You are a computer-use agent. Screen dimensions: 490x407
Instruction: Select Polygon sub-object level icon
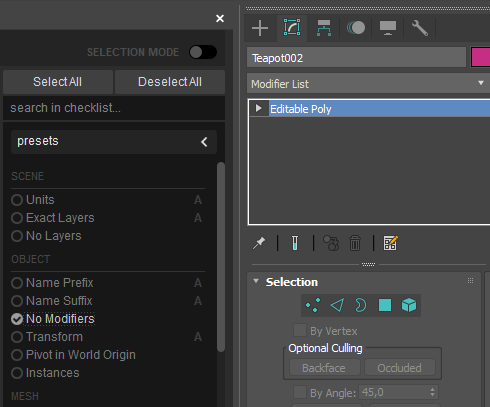click(385, 305)
